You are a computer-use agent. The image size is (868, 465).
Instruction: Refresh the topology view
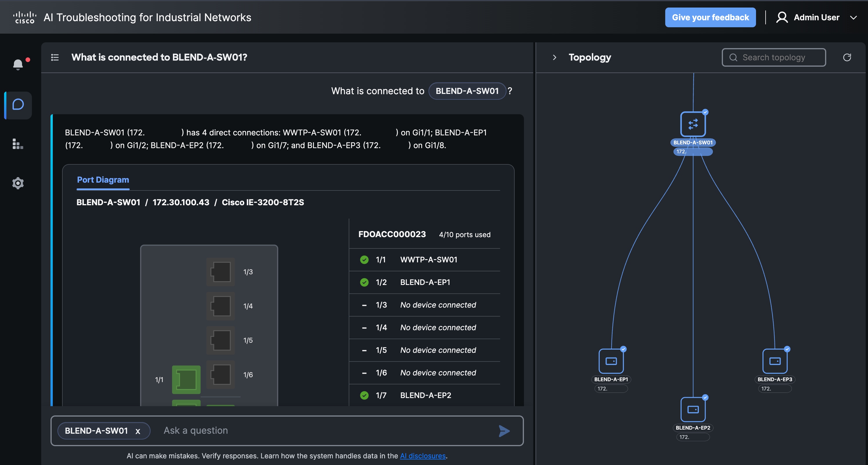pyautogui.click(x=847, y=57)
